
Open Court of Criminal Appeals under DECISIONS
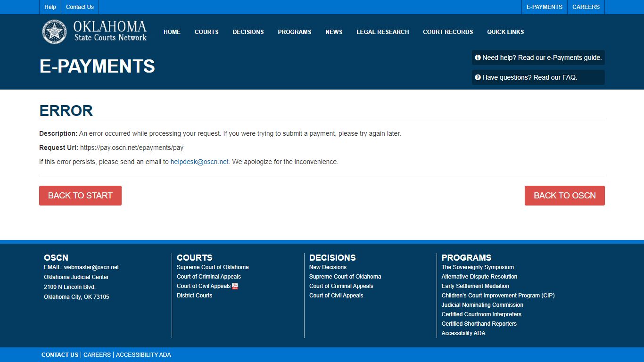point(341,286)
